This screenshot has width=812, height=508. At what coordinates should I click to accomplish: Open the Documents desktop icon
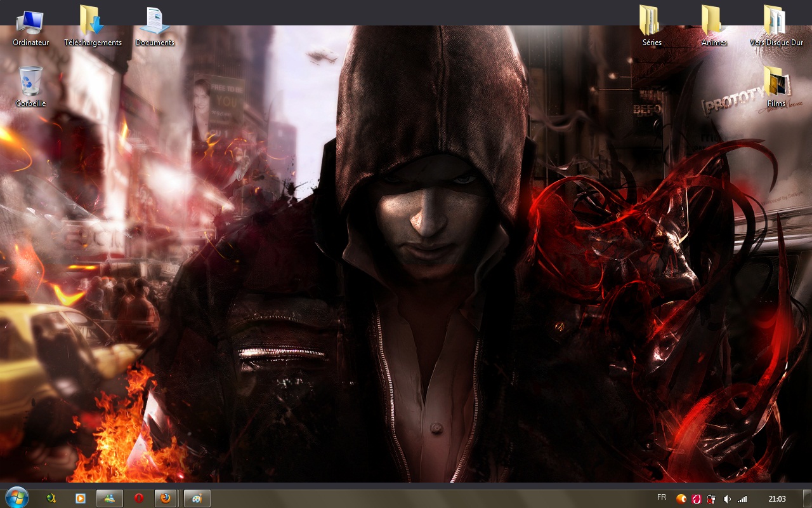click(x=155, y=27)
